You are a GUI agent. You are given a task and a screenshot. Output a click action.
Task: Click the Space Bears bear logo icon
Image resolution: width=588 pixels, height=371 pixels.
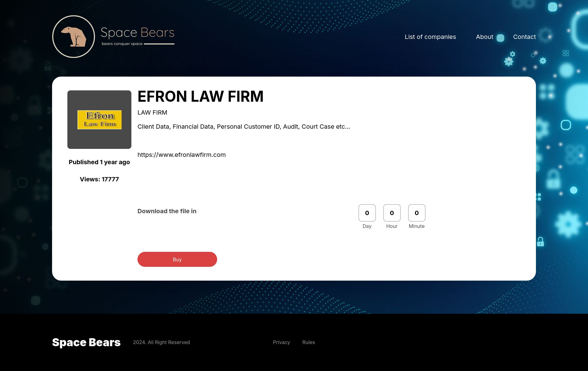73,36
